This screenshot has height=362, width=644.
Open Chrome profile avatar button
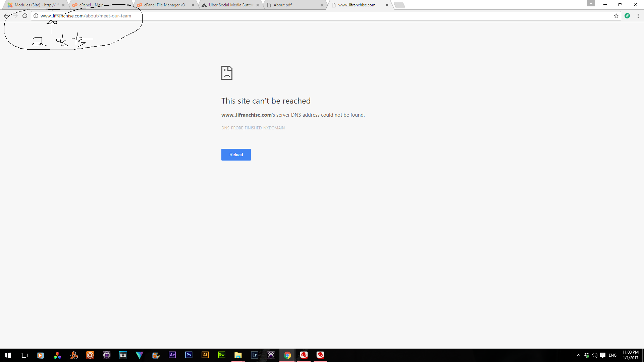pyautogui.click(x=591, y=3)
